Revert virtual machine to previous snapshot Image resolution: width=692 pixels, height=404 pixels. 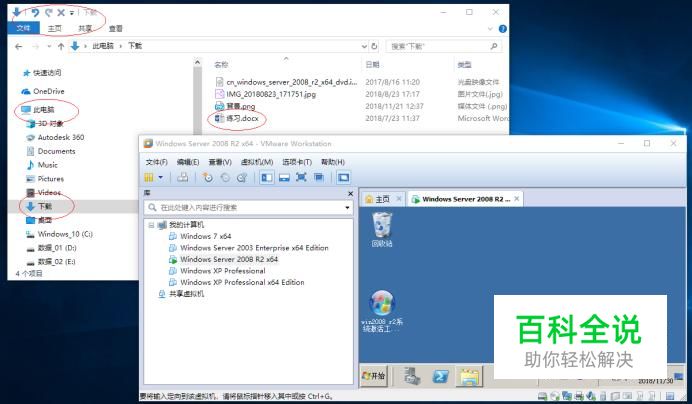click(x=225, y=177)
